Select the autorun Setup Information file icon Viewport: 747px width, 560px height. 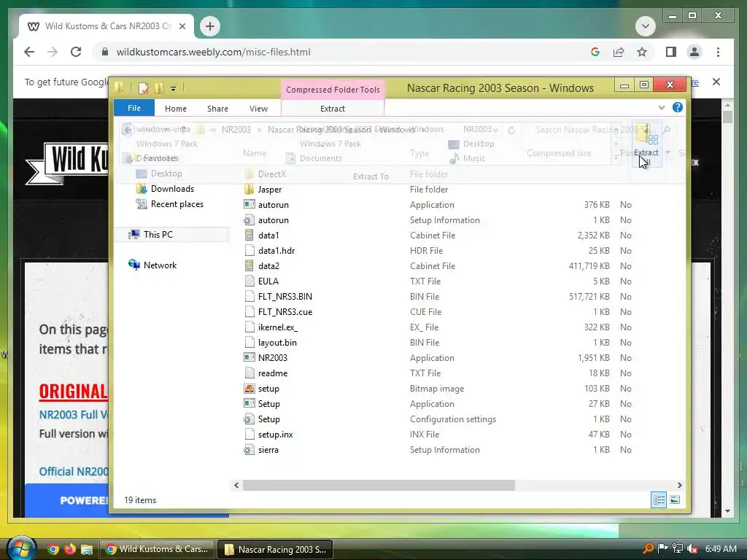(x=249, y=220)
